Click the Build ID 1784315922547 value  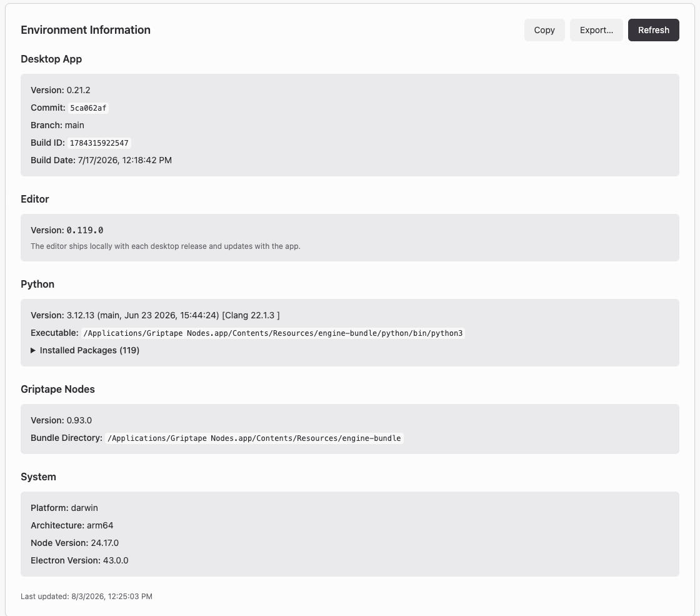tap(99, 143)
